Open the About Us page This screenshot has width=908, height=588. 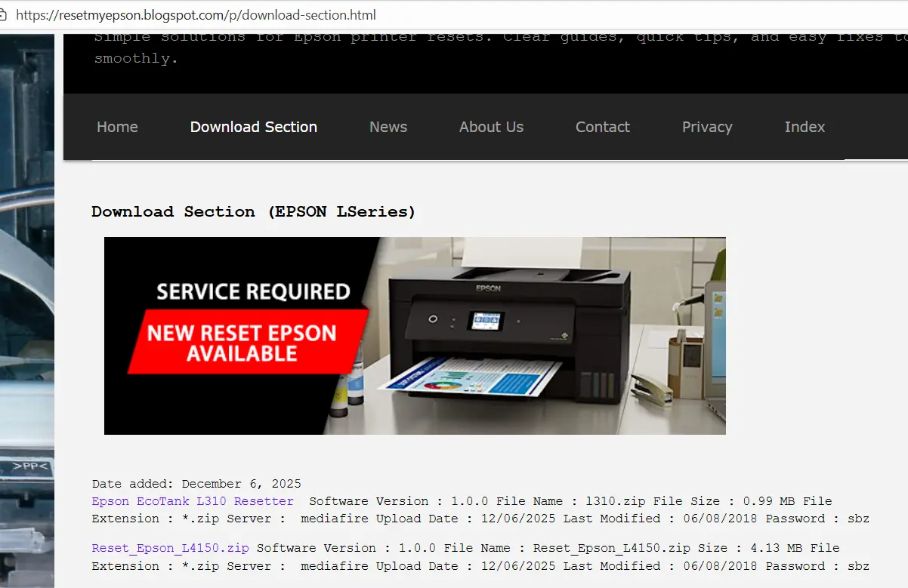coord(491,127)
